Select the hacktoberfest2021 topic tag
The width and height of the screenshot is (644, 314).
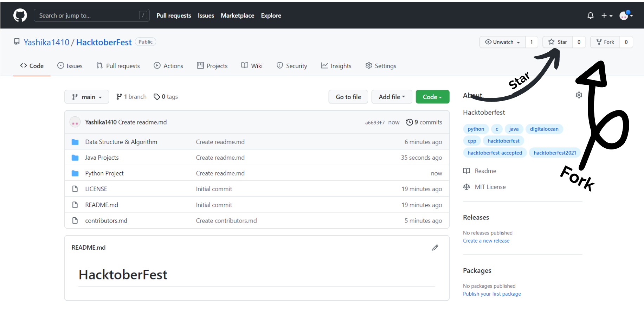[x=555, y=153]
